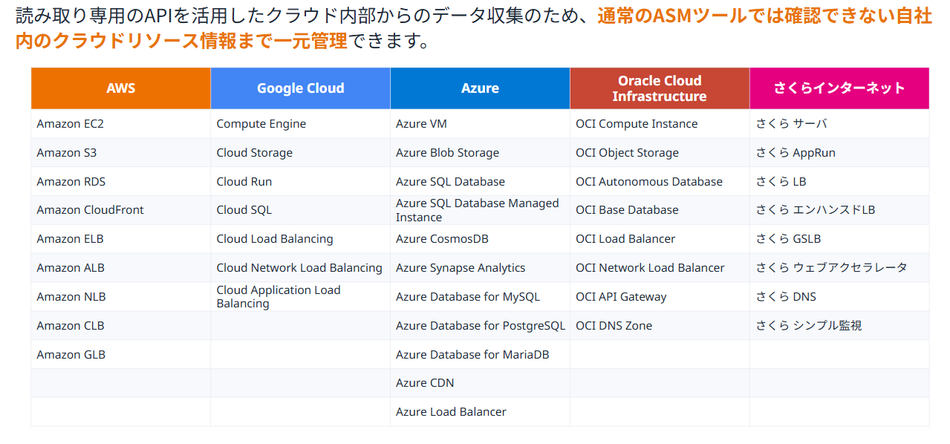Click the Oracle Cloud Infrastructure header
The image size is (950, 444).
coord(660,88)
